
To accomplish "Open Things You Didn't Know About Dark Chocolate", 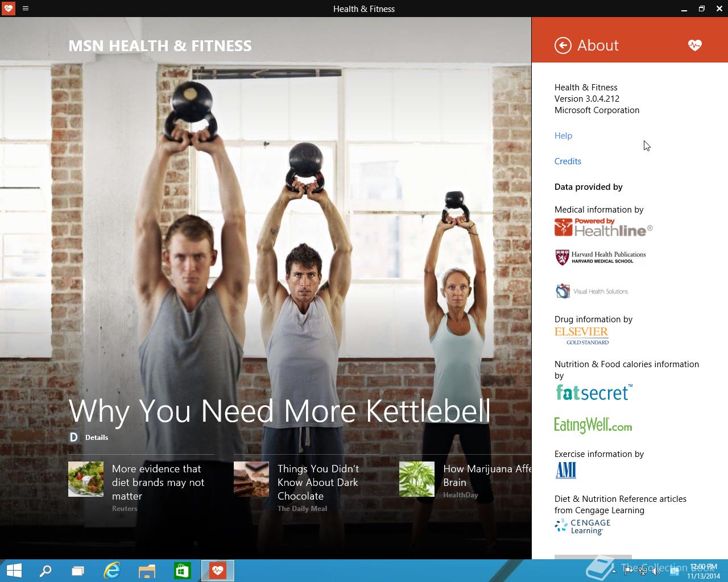I will 318,482.
